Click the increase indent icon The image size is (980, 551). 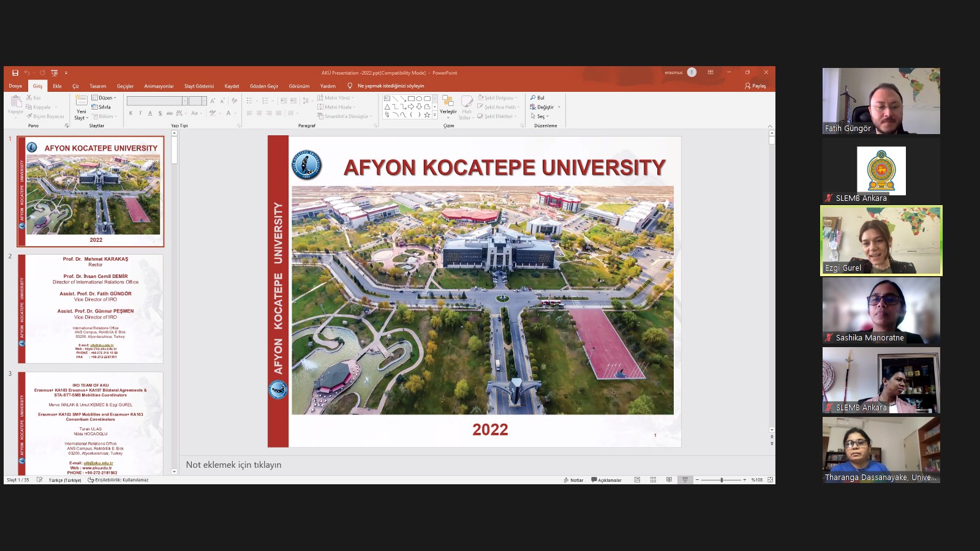click(293, 101)
